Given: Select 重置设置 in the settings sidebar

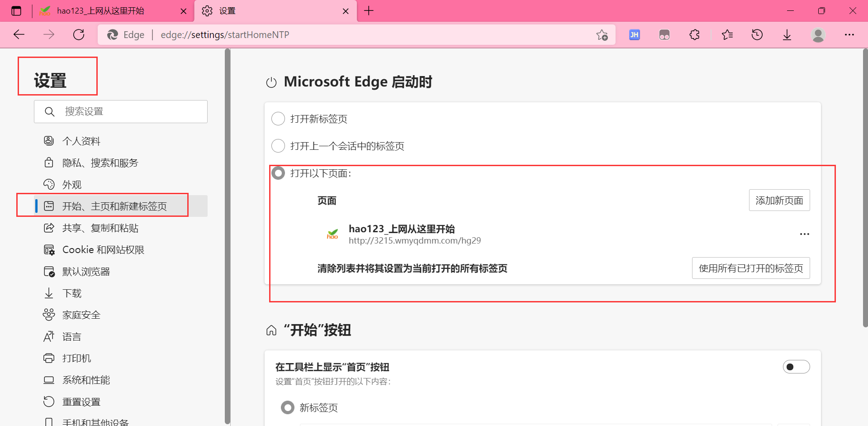Looking at the screenshot, I should tap(81, 402).
